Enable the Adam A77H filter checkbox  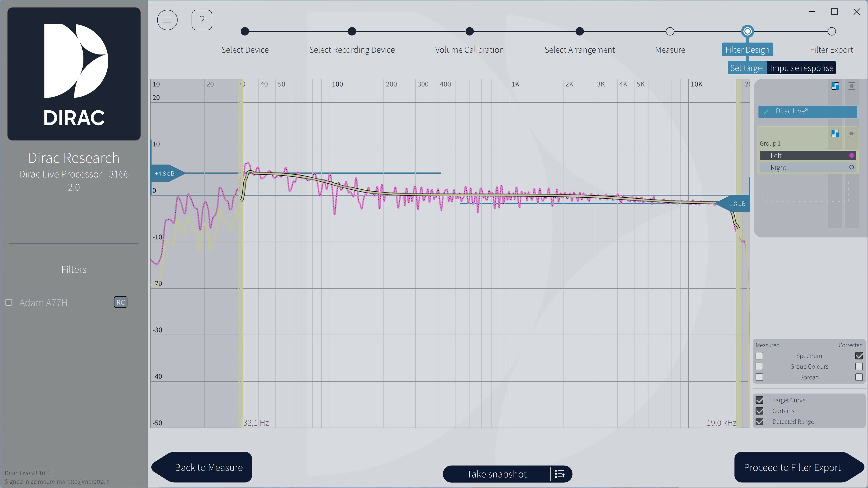point(9,302)
